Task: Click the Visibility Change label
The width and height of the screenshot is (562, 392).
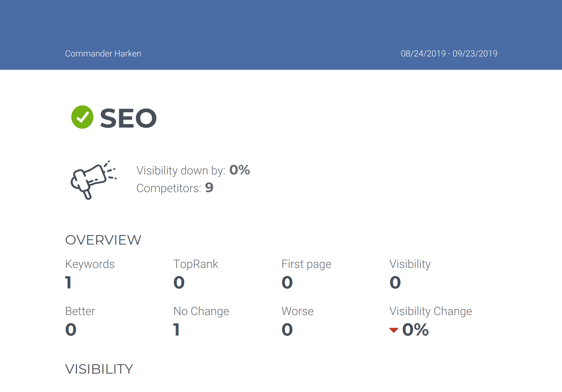Action: (x=431, y=311)
